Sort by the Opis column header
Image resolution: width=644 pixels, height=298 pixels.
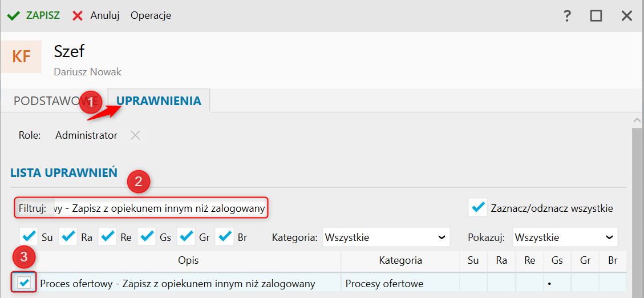[x=188, y=261]
